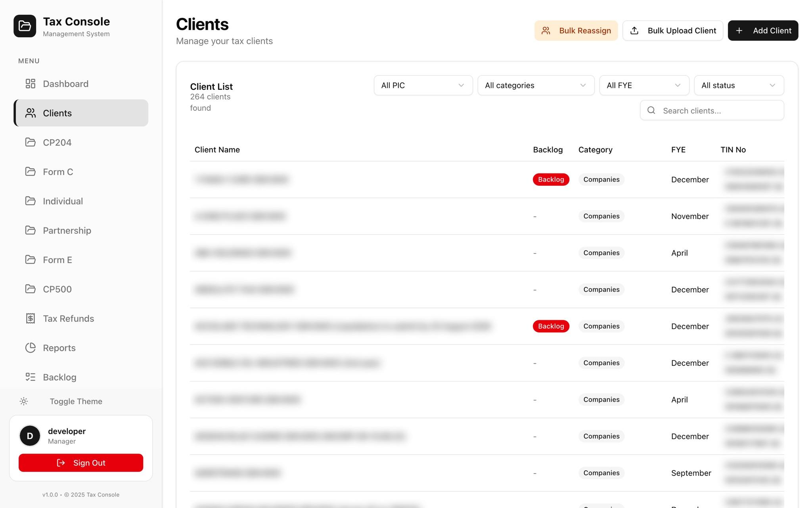Image resolution: width=812 pixels, height=508 pixels.
Task: Expand the All categories filter
Action: 536,85
